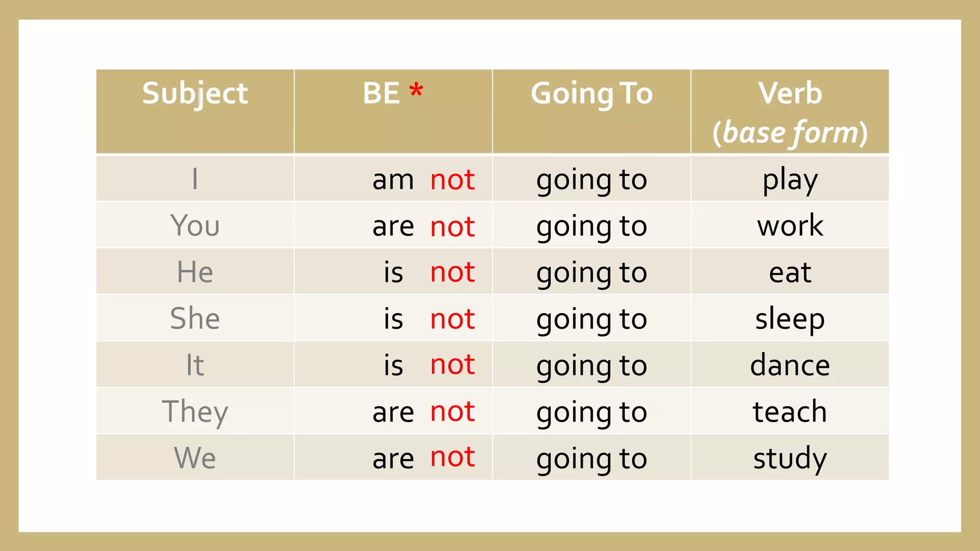Click the verb 'teach'

[790, 411]
